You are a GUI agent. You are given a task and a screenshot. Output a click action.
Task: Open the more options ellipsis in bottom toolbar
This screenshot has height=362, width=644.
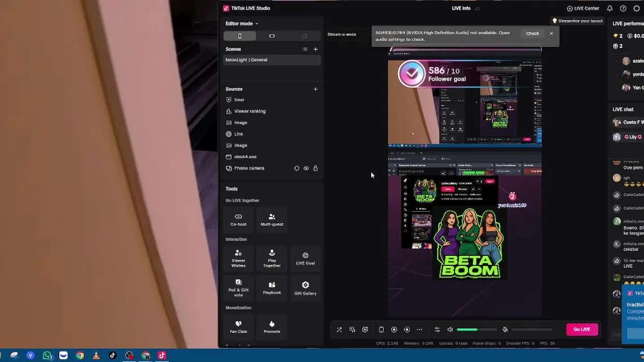coord(420,330)
